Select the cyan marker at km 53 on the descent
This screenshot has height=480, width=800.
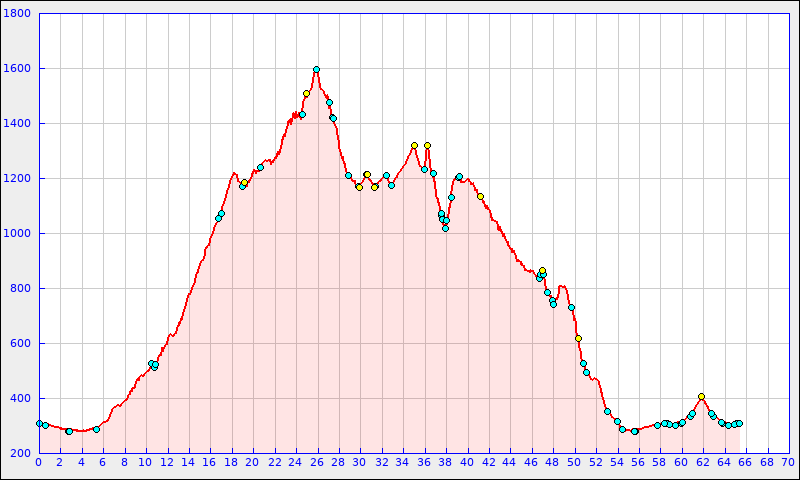pyautogui.click(x=607, y=411)
